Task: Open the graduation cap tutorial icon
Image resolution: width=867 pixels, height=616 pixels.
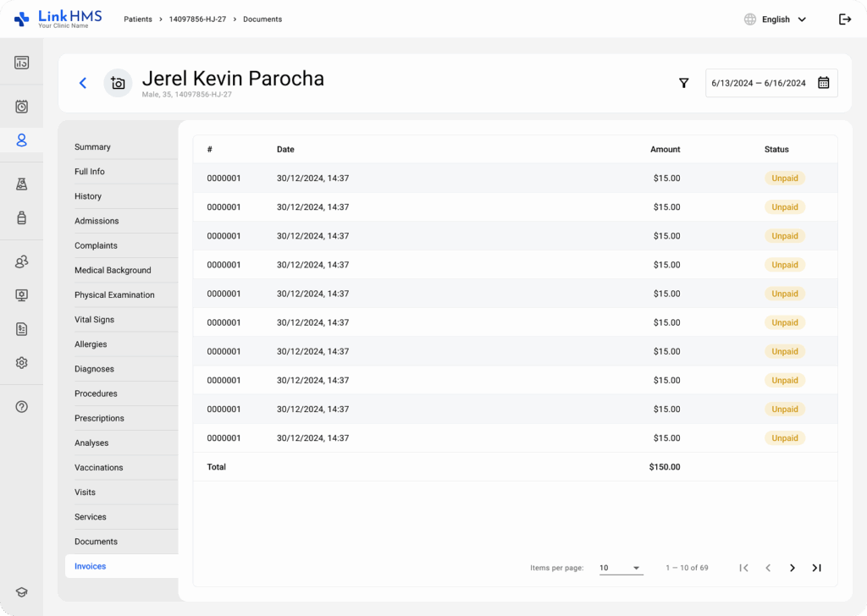Action: [21, 592]
